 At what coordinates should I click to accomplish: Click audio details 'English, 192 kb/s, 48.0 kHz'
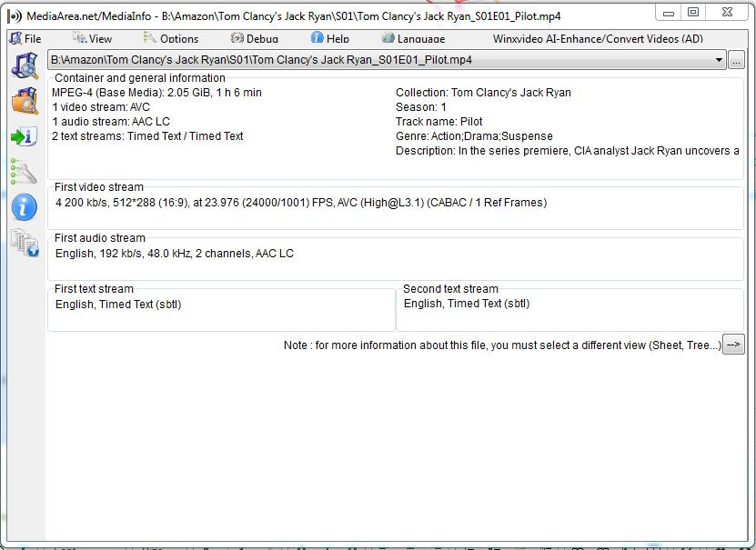pyautogui.click(x=175, y=254)
